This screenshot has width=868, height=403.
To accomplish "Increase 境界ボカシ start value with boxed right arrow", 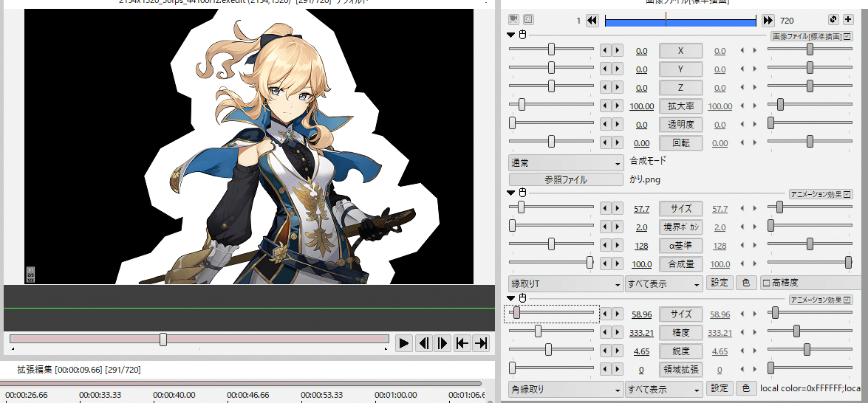I will click(617, 227).
